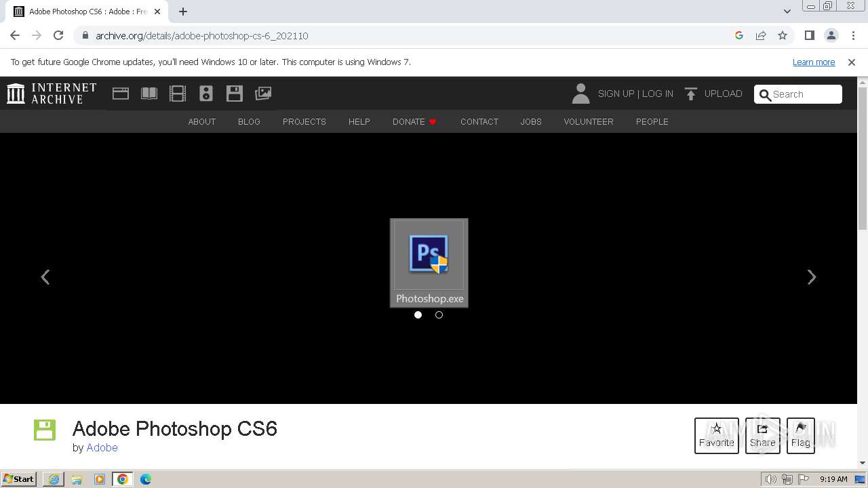The width and height of the screenshot is (868, 488).
Task: Select the first carousel dot
Action: click(418, 314)
